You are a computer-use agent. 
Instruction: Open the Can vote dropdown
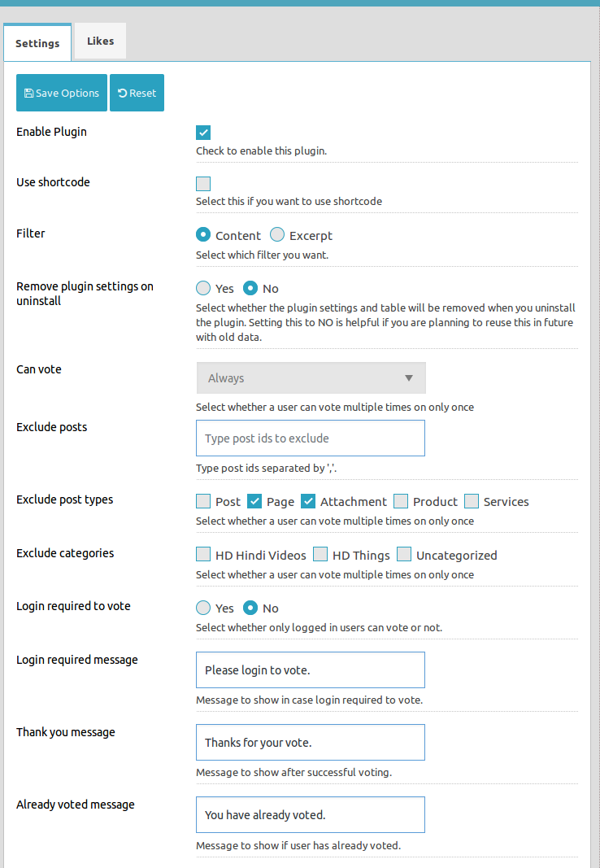(x=311, y=378)
